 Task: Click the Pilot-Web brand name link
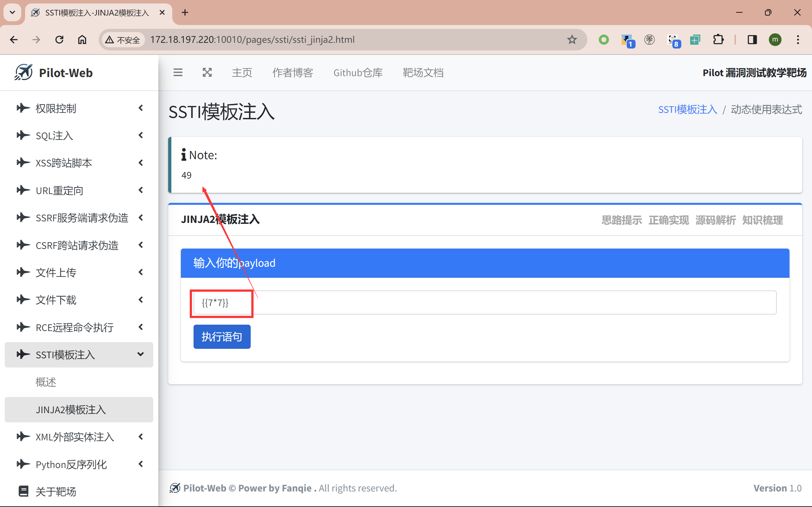pos(66,73)
